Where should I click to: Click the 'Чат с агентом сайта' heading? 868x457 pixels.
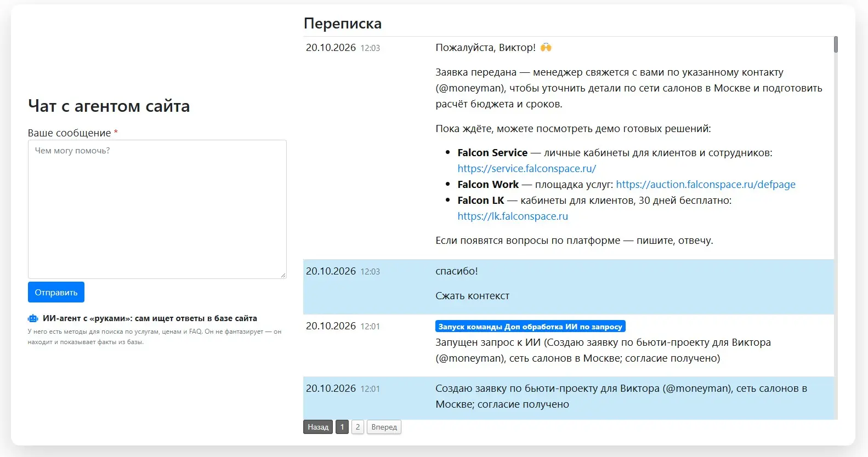(x=109, y=106)
